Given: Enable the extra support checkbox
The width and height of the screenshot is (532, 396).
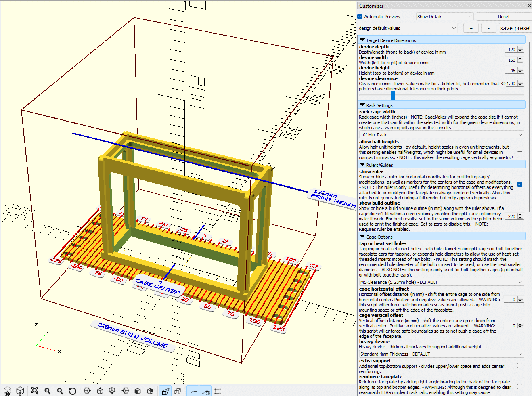Looking at the screenshot, I should pos(519,366).
